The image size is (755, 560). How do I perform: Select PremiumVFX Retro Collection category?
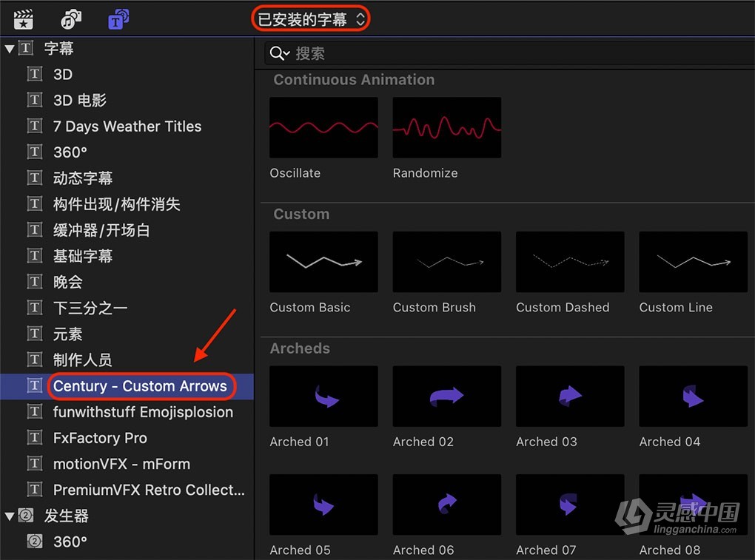[149, 490]
